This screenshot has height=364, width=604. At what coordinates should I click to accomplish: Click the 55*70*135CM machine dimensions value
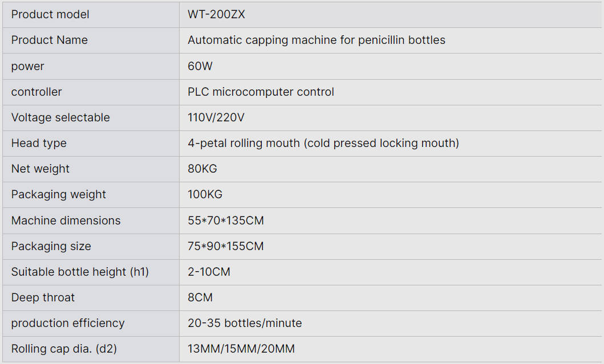click(x=225, y=220)
